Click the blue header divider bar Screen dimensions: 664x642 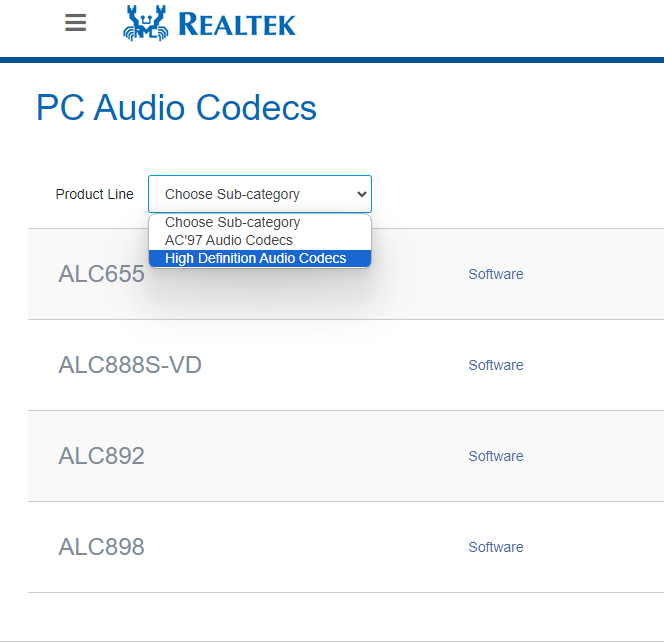point(332,60)
